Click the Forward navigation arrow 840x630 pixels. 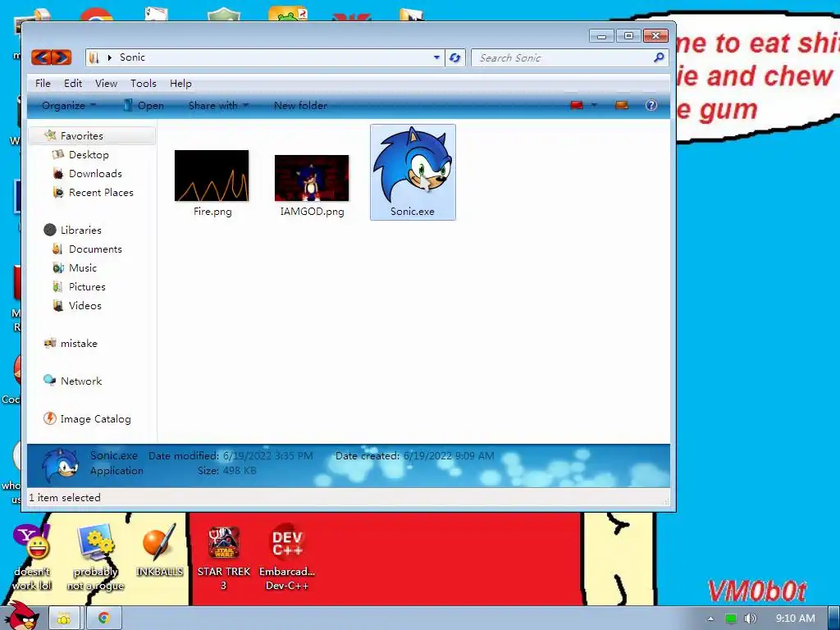(62, 57)
